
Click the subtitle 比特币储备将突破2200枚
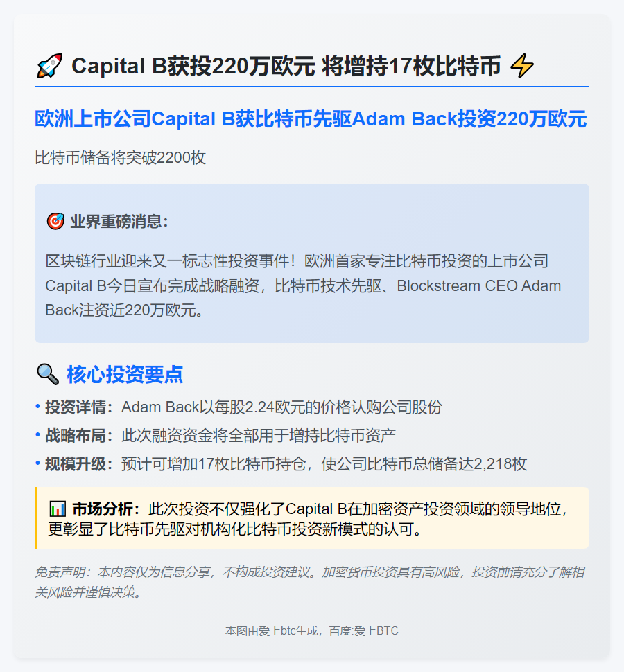[x=120, y=158]
